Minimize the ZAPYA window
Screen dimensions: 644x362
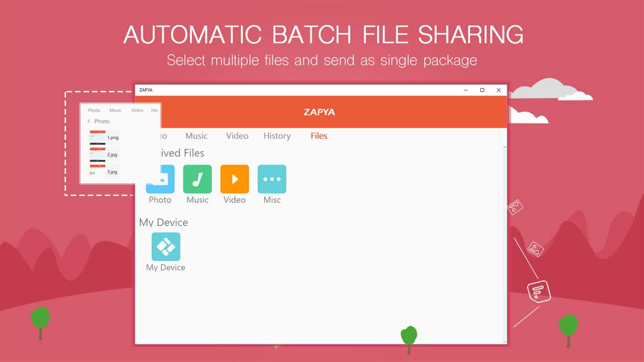[x=466, y=90]
